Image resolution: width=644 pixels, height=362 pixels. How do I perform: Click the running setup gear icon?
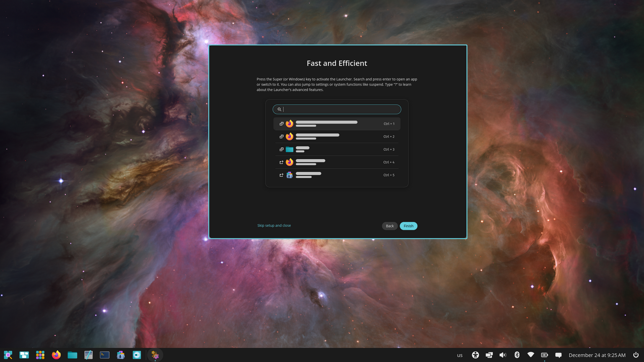click(155, 355)
